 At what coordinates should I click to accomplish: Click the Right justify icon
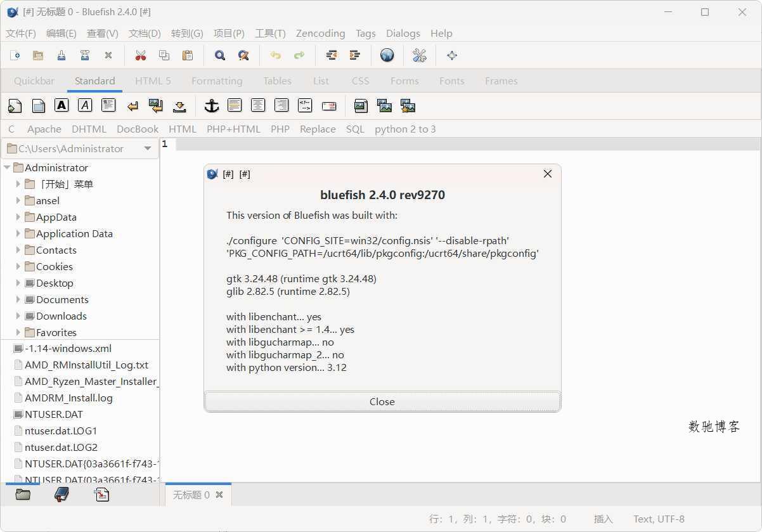pyautogui.click(x=281, y=105)
